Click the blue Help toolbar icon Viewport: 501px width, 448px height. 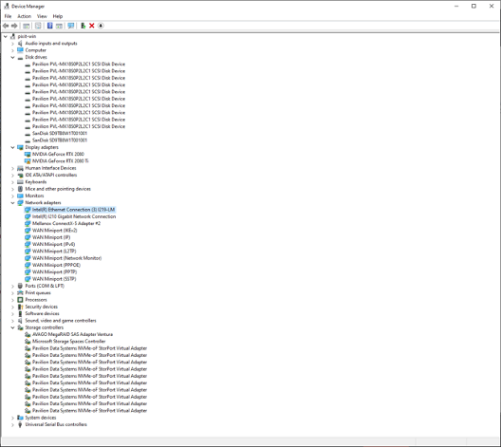[x=50, y=26]
